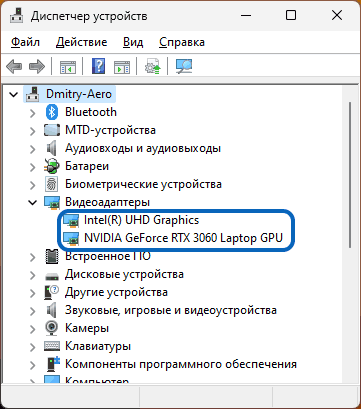Screen dimensions: 361x409
Task: Click the Видеоадаптеры display adapter icon
Action: tap(52, 203)
